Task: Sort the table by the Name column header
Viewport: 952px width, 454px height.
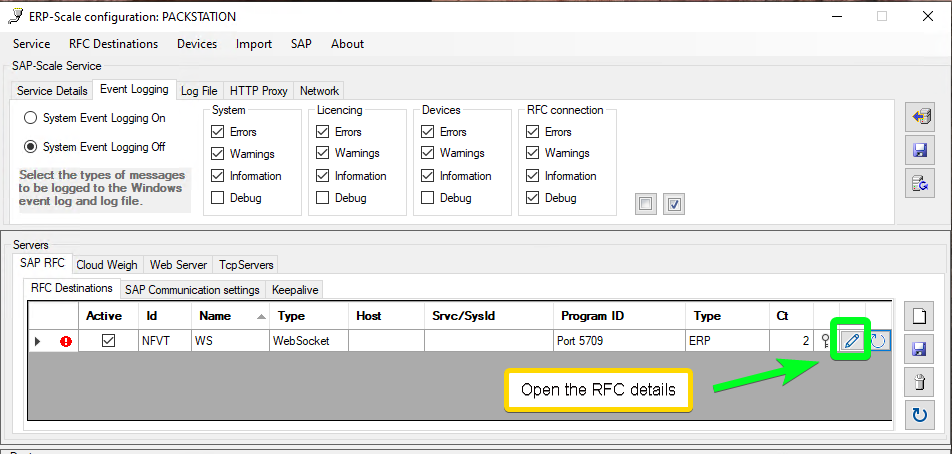Action: (231, 316)
